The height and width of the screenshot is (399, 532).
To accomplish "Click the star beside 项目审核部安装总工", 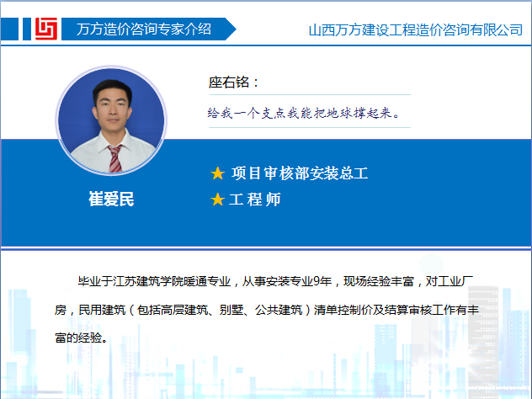I will point(217,174).
